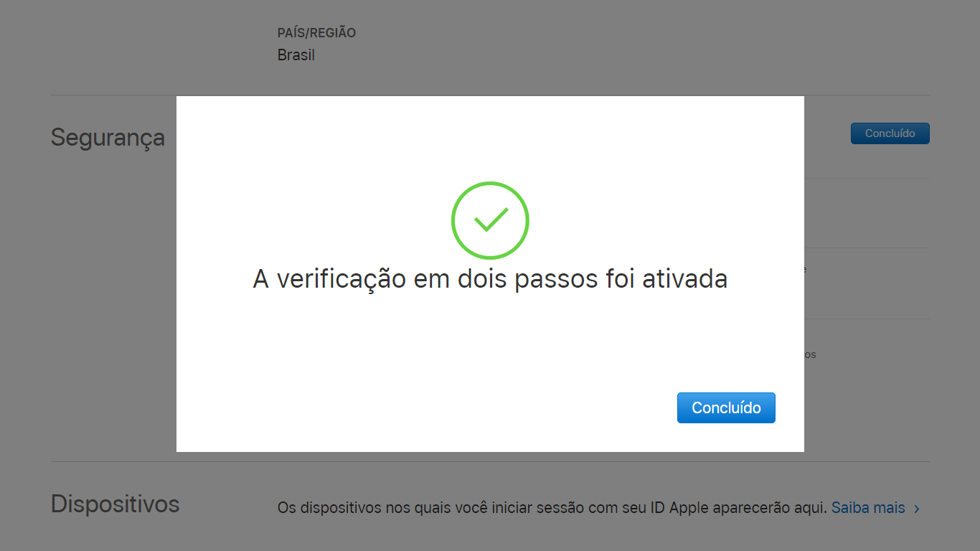Click the Segurança section heading

108,137
